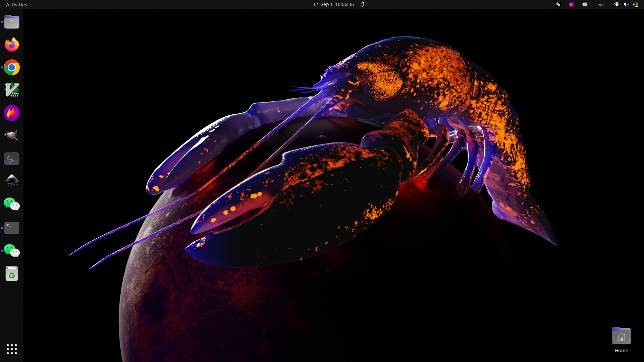
Task: Click the notification bell beside the clock
Action: (x=362, y=4)
